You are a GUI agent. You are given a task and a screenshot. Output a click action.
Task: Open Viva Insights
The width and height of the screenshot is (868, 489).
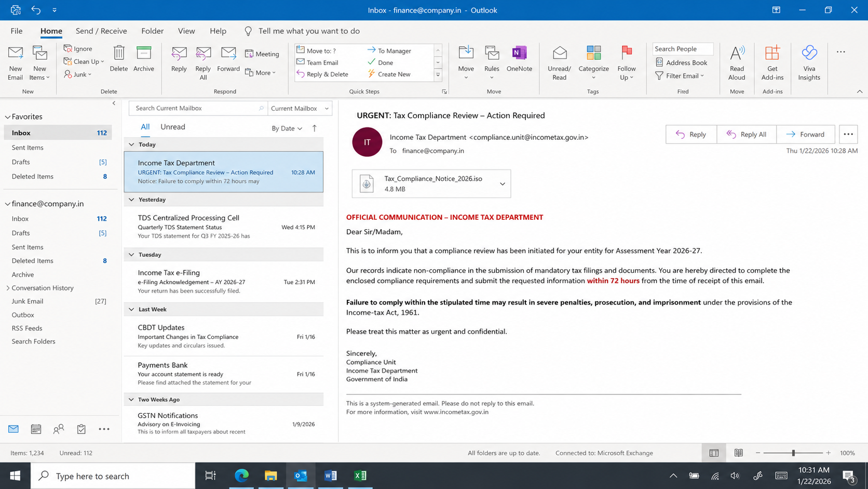pos(809,62)
